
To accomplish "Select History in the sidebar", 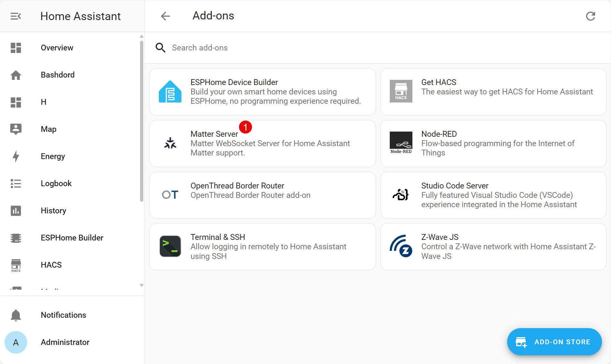I will coord(53,210).
